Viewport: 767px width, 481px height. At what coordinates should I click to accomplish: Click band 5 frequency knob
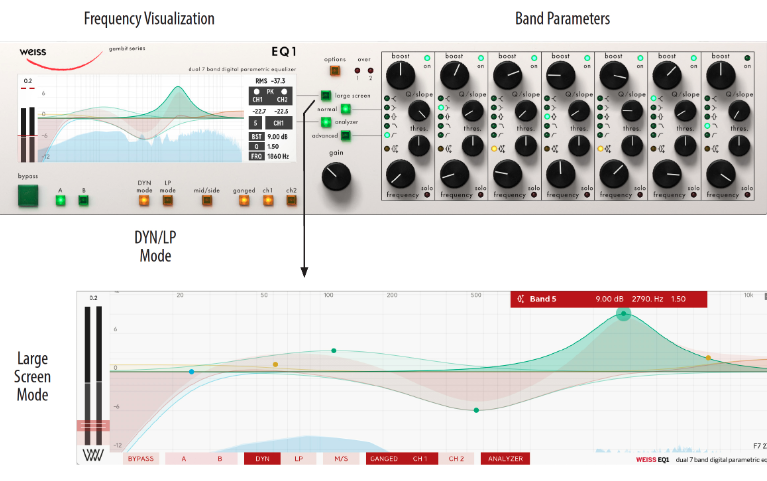pos(614,174)
